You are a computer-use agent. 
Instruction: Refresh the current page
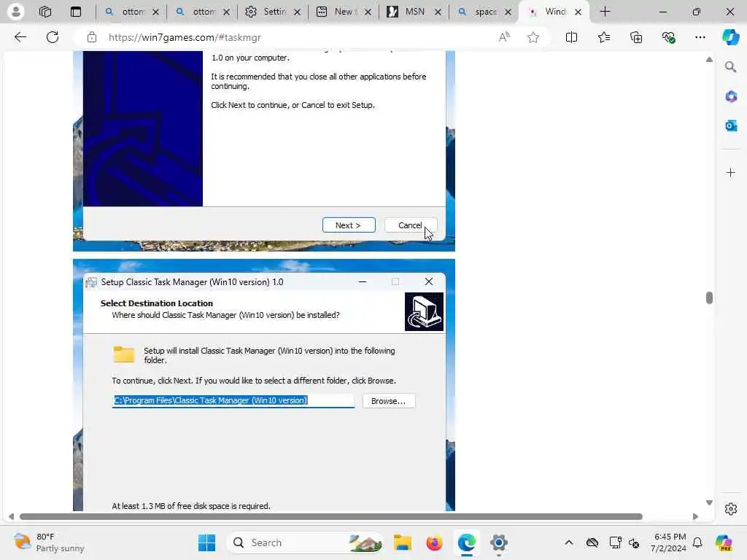[x=53, y=37]
